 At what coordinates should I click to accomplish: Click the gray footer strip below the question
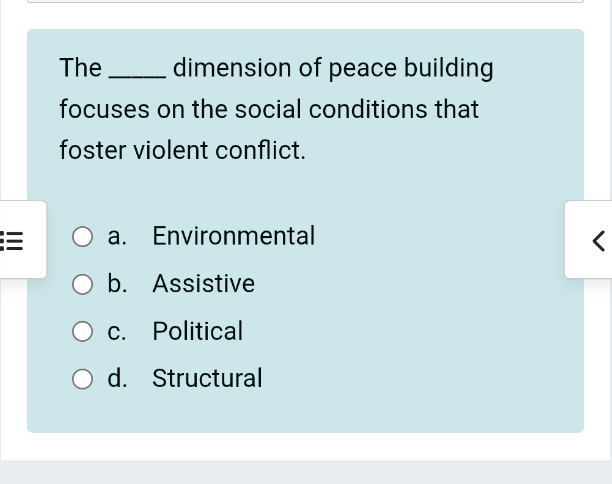(306, 472)
